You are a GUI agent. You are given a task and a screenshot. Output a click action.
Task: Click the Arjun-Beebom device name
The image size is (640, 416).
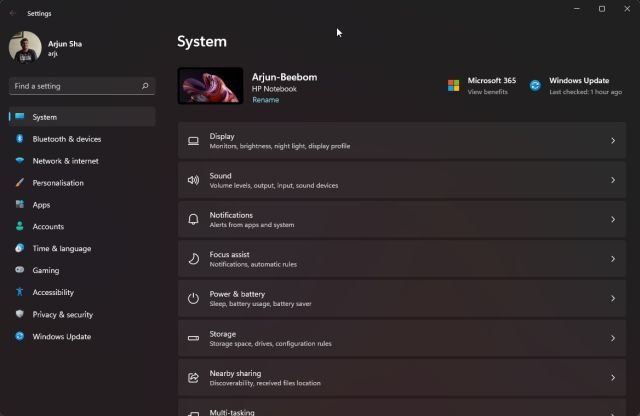pos(284,77)
